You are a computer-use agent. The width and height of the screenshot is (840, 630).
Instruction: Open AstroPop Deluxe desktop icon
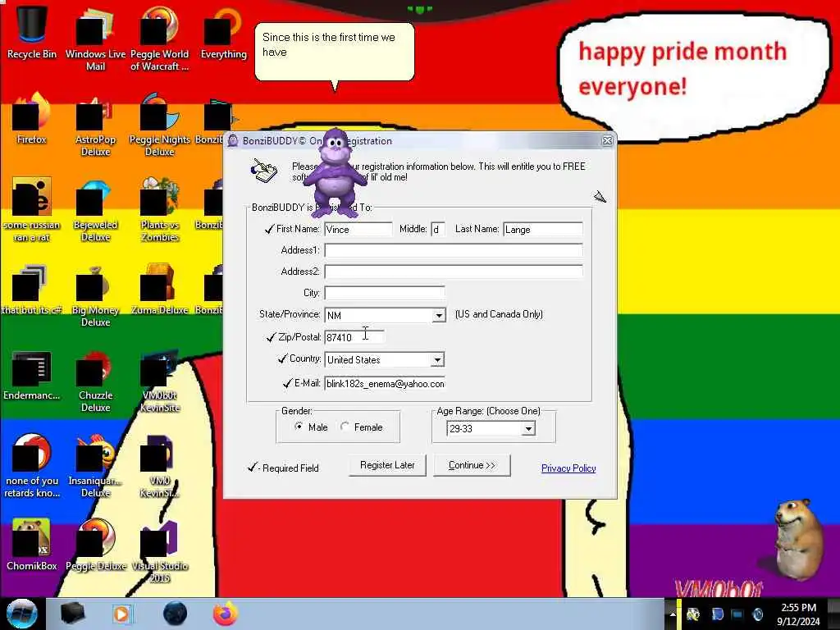pyautogui.click(x=95, y=126)
